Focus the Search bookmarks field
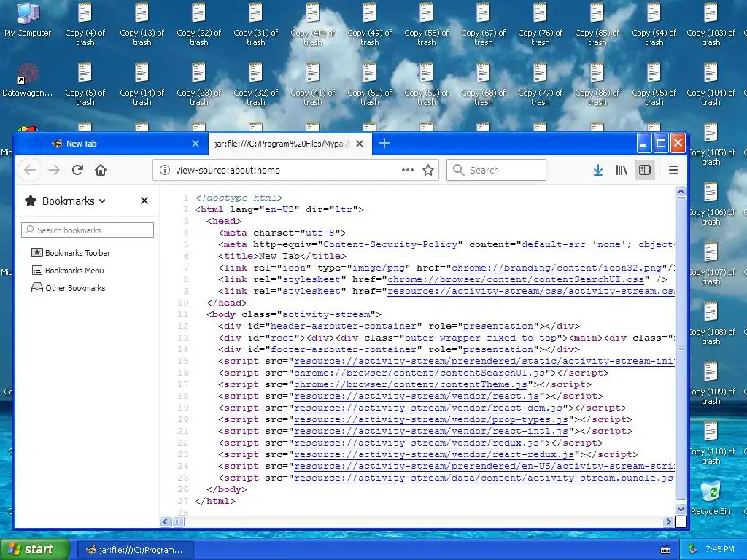 [88, 230]
